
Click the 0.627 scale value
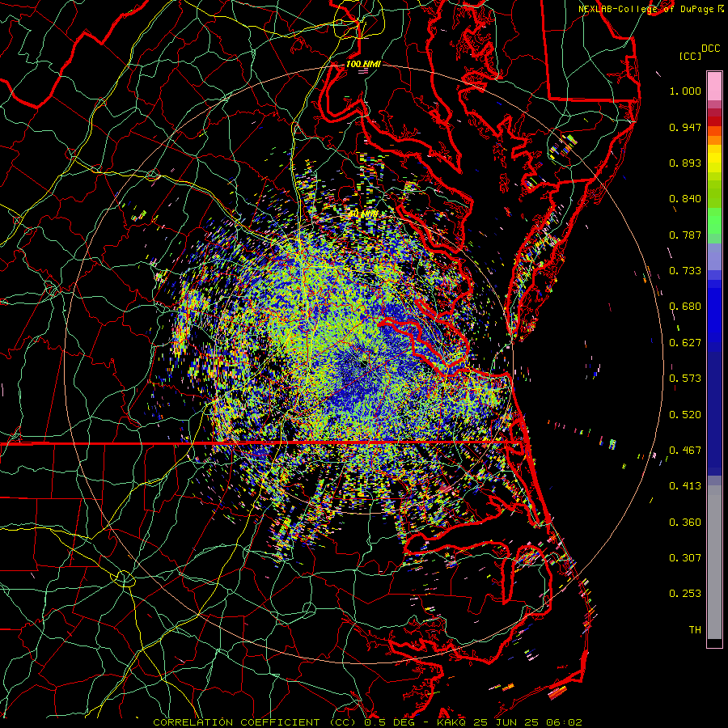coord(685,343)
